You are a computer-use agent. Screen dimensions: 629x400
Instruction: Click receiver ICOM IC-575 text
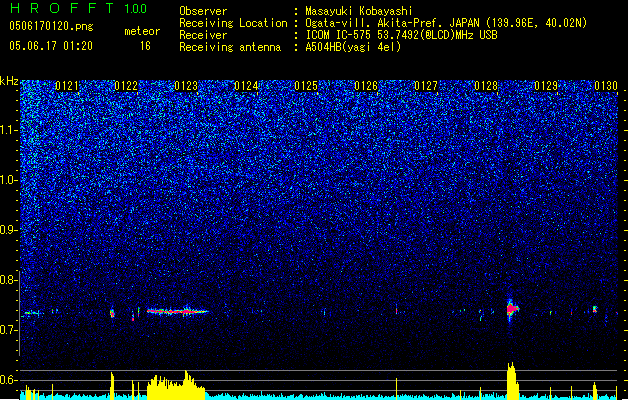click(401, 35)
